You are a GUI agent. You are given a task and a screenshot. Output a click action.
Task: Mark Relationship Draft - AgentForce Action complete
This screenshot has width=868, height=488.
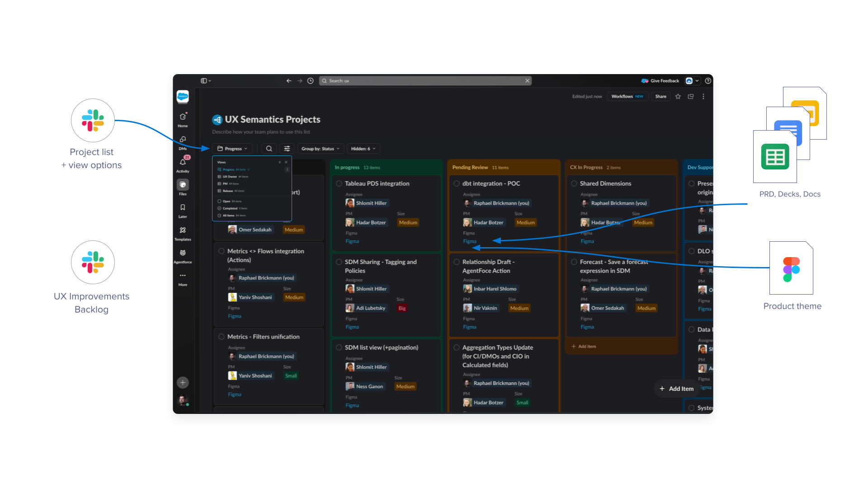(457, 262)
